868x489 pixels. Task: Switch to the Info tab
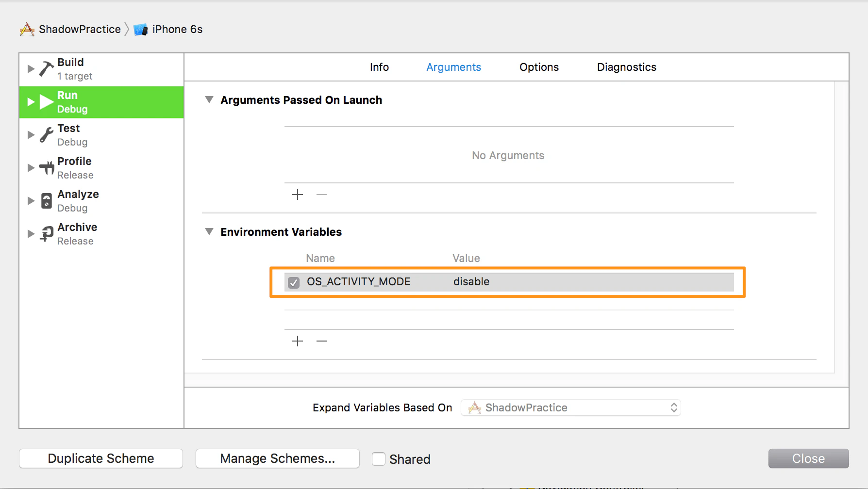[x=379, y=67]
